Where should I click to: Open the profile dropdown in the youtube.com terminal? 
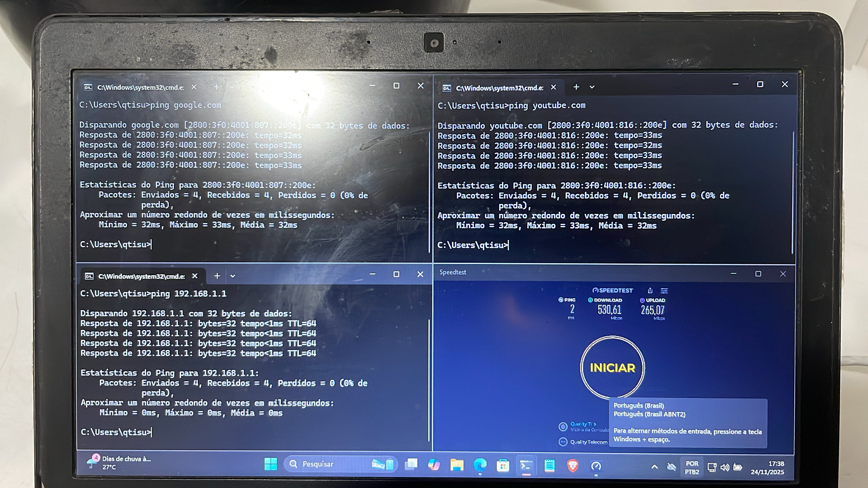pyautogui.click(x=592, y=87)
